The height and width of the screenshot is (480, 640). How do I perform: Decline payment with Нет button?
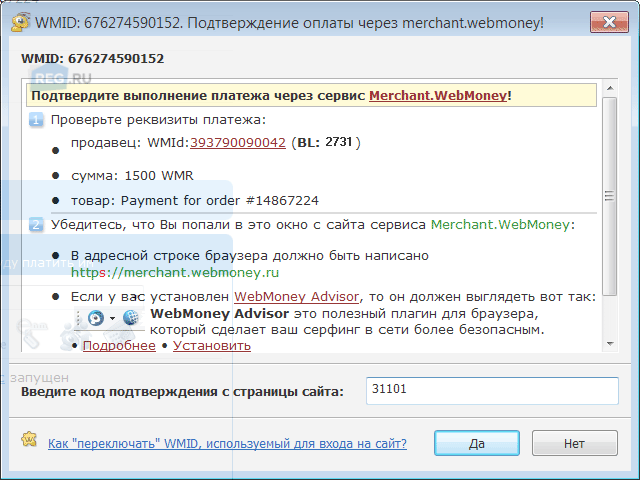[x=574, y=443]
